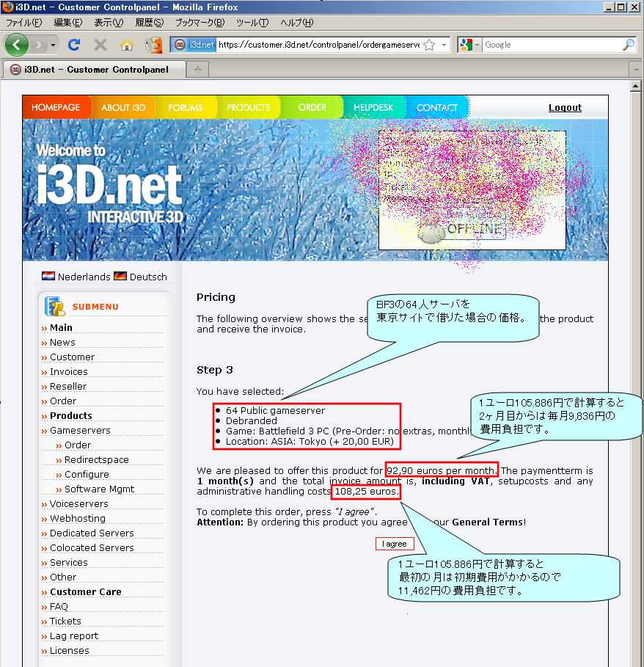Bookmark this page with the star icon
Screen dimensions: 644x667
[x=429, y=45]
